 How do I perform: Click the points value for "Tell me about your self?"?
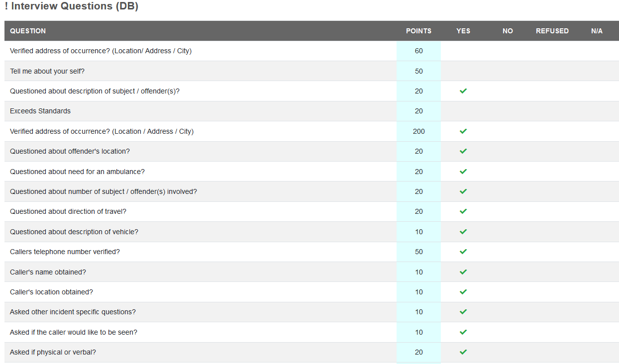[419, 71]
